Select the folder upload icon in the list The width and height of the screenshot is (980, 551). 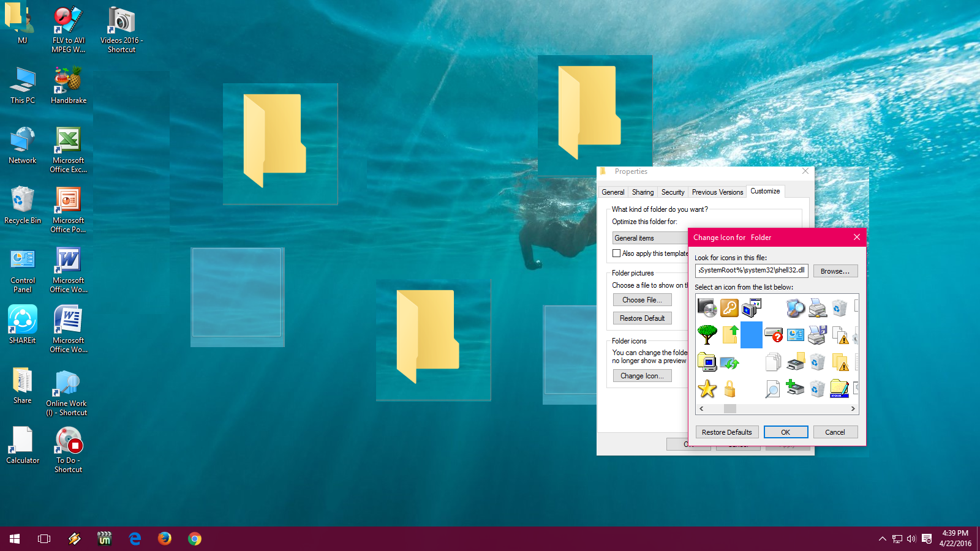point(729,335)
